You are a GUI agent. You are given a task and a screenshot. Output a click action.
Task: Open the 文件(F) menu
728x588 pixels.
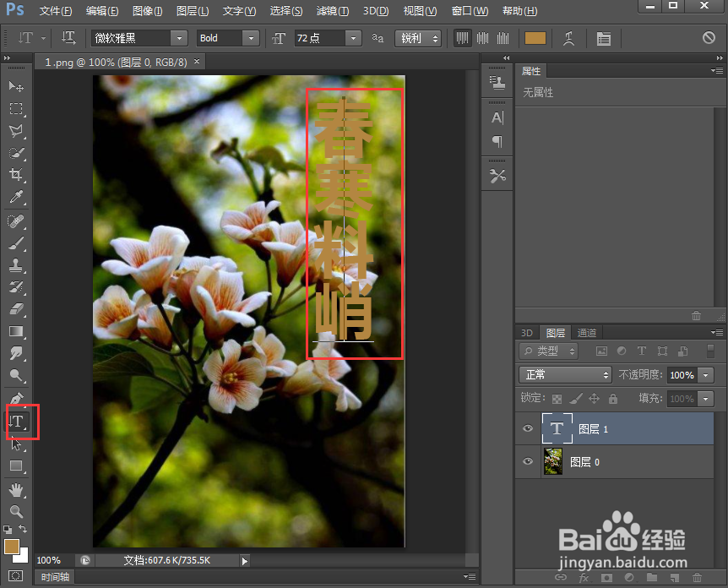point(56,11)
